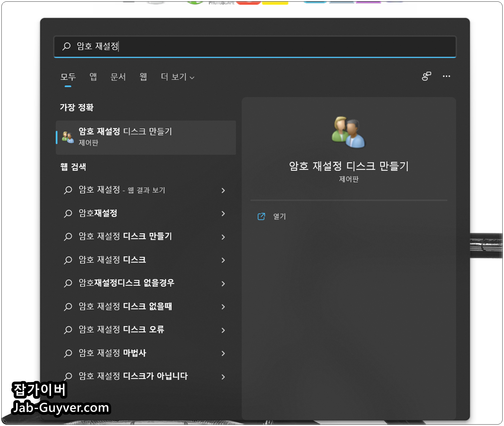
Task: Click the open-external icon beside 열기
Action: point(261,216)
